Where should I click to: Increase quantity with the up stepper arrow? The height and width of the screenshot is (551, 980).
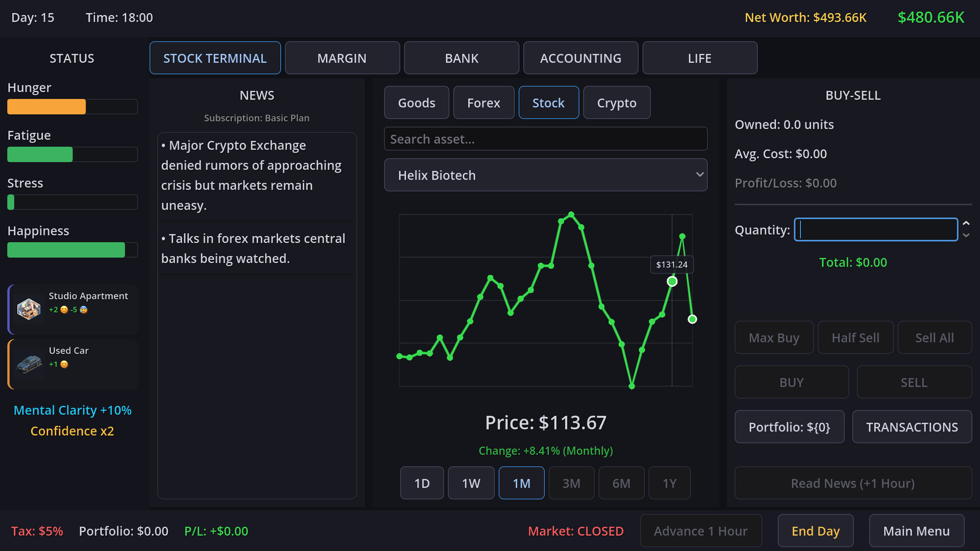pyautogui.click(x=966, y=223)
